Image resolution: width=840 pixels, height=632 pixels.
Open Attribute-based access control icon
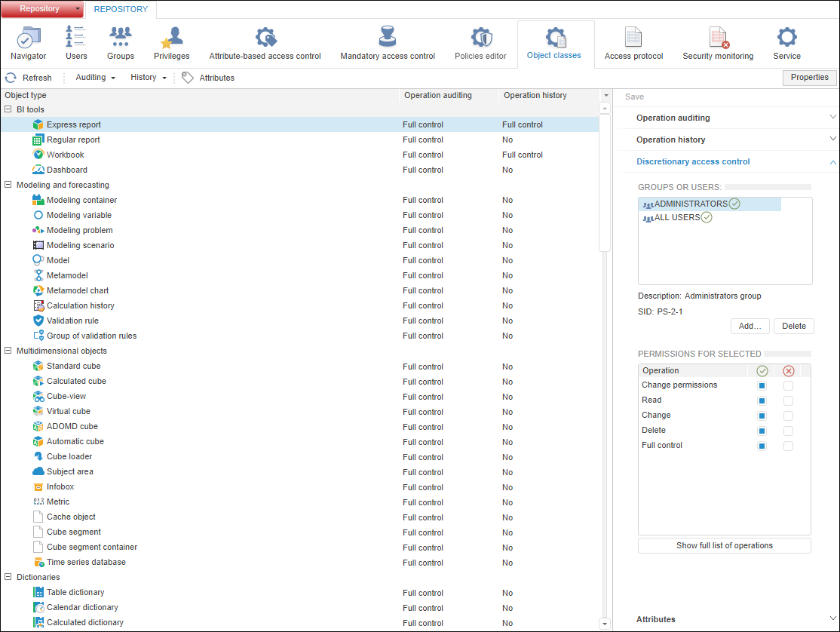(265, 44)
